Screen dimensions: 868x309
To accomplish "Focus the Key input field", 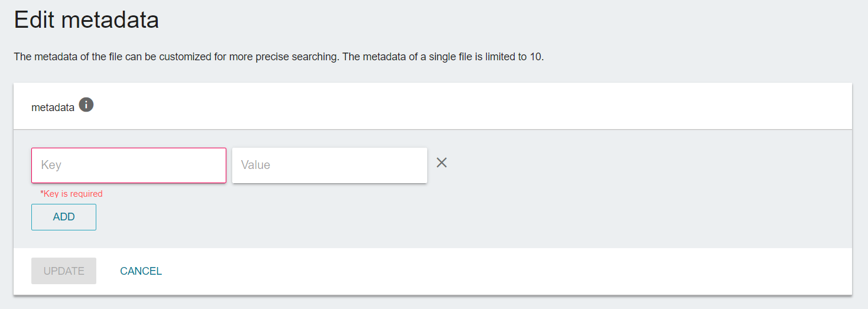I will click(x=129, y=165).
